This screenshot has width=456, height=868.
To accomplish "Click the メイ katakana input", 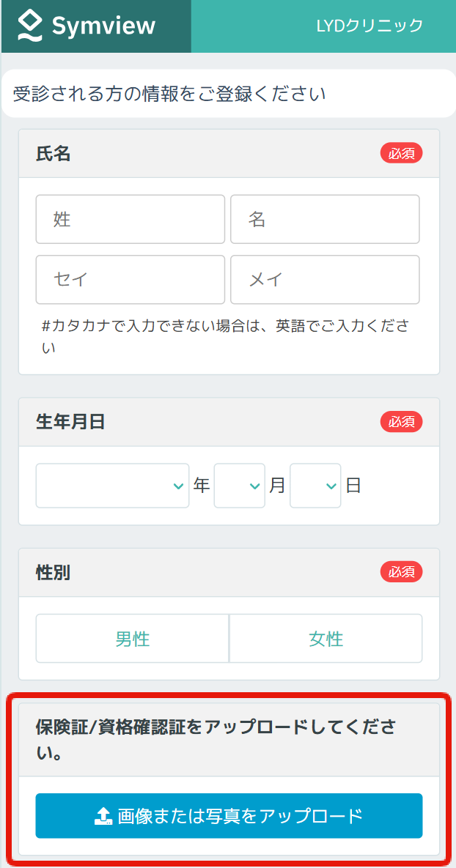I will click(325, 279).
